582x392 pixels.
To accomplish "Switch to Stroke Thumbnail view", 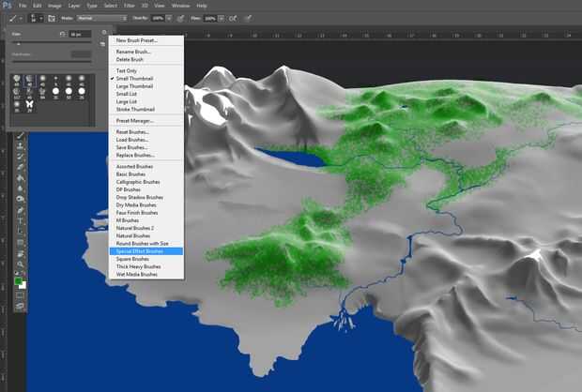I will tap(134, 107).
